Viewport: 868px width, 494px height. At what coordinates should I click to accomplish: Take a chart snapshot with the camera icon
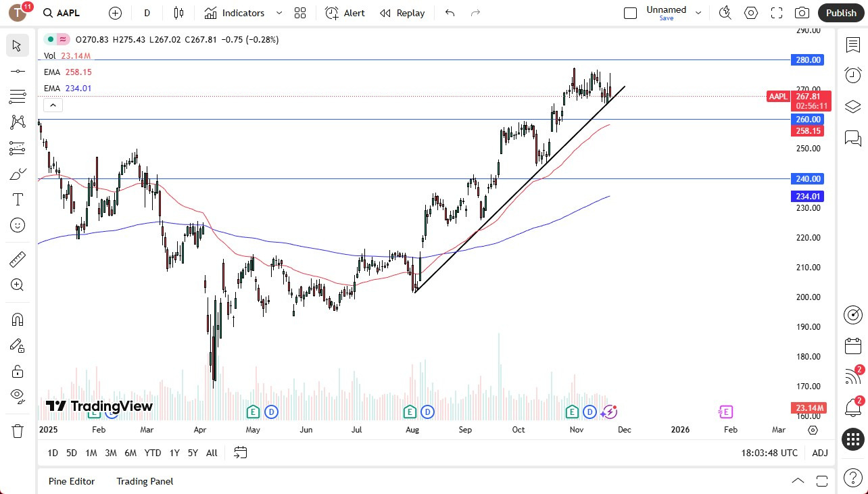(x=802, y=12)
